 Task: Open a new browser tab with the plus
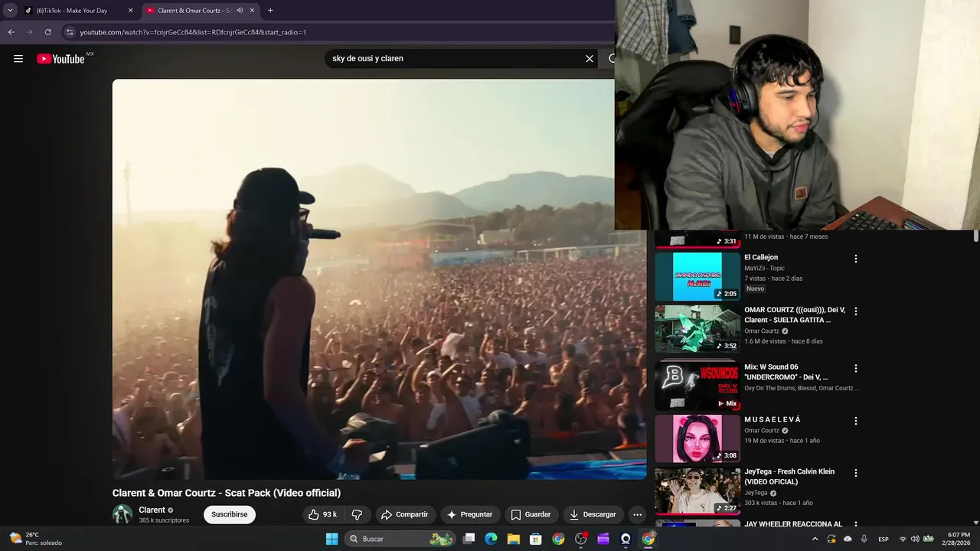(x=270, y=11)
